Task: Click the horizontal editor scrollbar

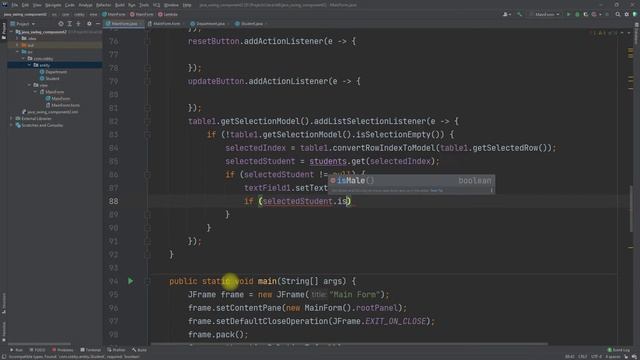Action: 349,344
